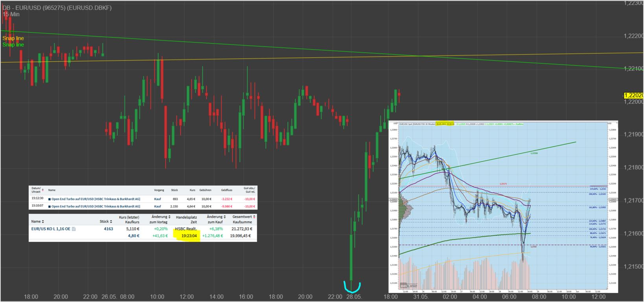The image size is (644, 302).
Task: Select the 15:10:07 timestamp cell
Action: [37, 206]
